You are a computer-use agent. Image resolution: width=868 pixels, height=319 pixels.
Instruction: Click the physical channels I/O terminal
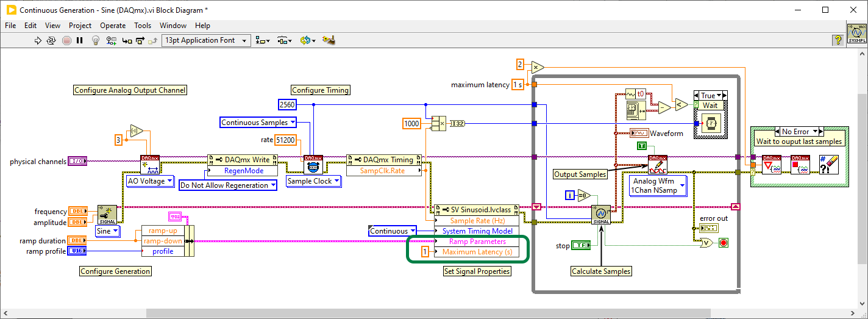[77, 162]
